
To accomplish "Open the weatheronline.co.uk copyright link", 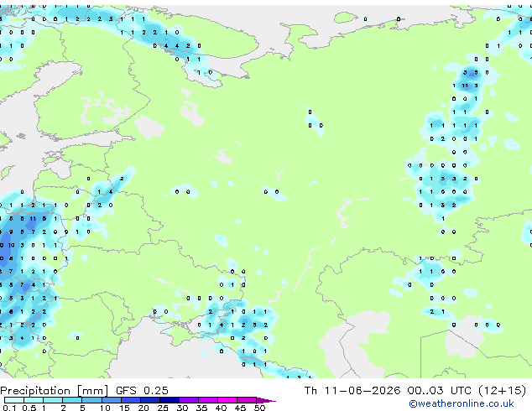I will pyautogui.click(x=462, y=403).
